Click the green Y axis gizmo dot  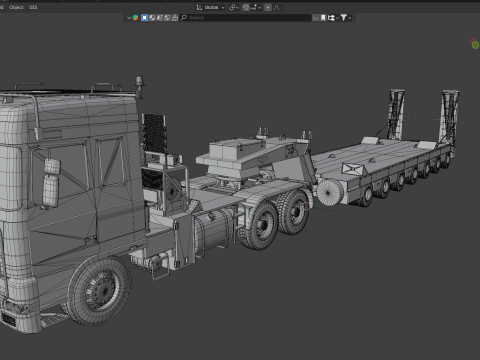pos(476,45)
